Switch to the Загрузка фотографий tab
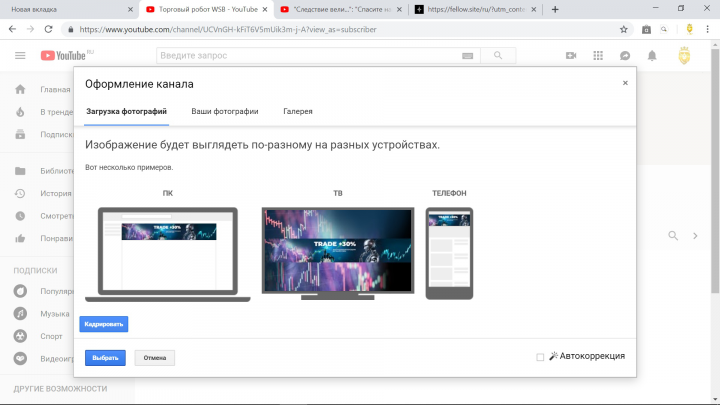The width and height of the screenshot is (720, 405). 126,112
